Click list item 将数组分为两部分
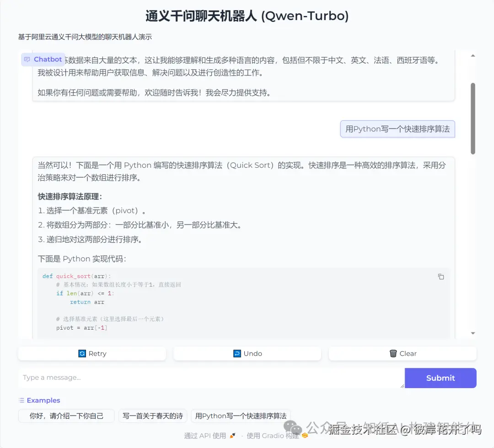 pos(140,225)
